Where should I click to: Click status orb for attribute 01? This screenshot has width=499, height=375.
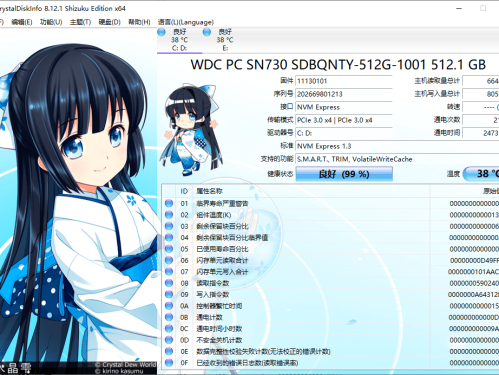click(169, 203)
